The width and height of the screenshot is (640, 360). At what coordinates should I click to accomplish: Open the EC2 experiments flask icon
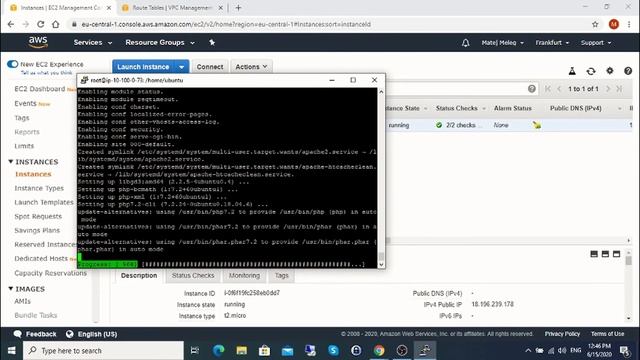(x=572, y=71)
